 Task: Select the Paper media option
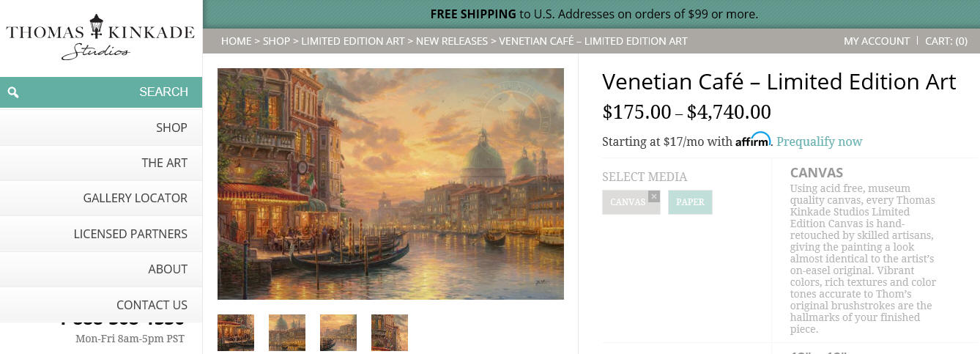coord(690,202)
